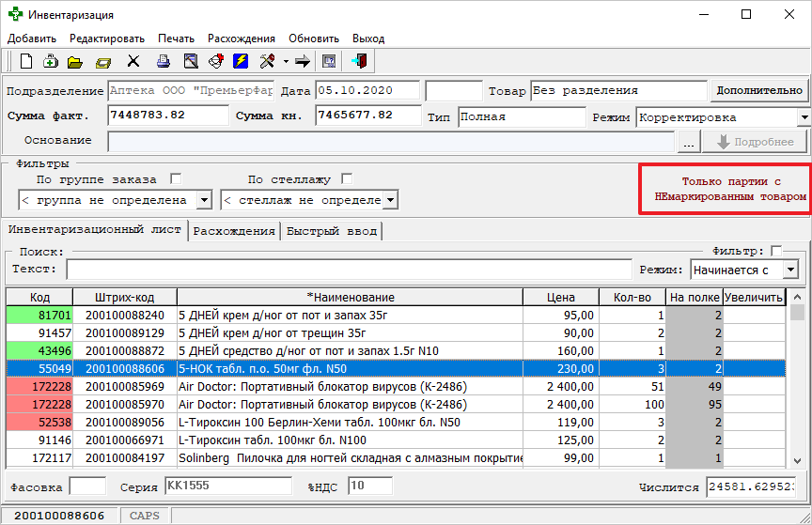Click the 'Текст' search input field
This screenshot has height=525, width=812.
click(346, 270)
